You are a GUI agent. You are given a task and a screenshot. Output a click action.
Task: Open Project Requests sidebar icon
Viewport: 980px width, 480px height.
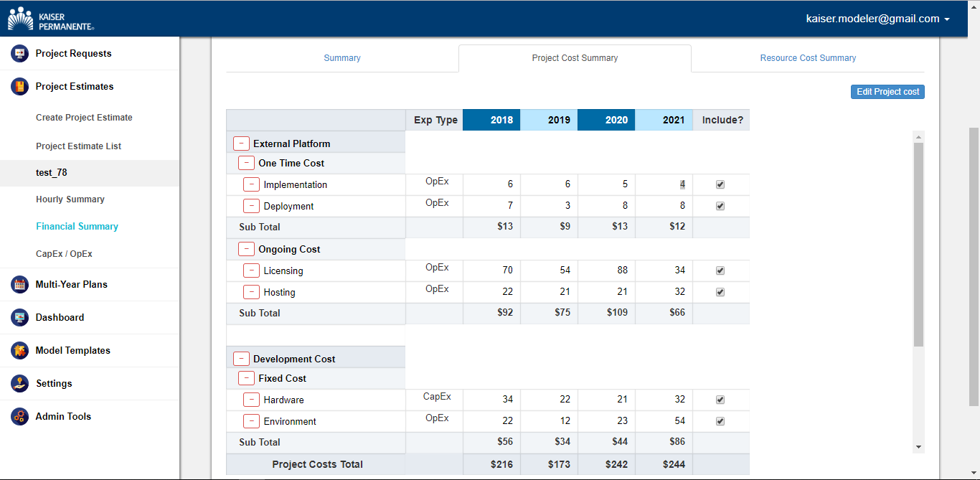(x=20, y=54)
